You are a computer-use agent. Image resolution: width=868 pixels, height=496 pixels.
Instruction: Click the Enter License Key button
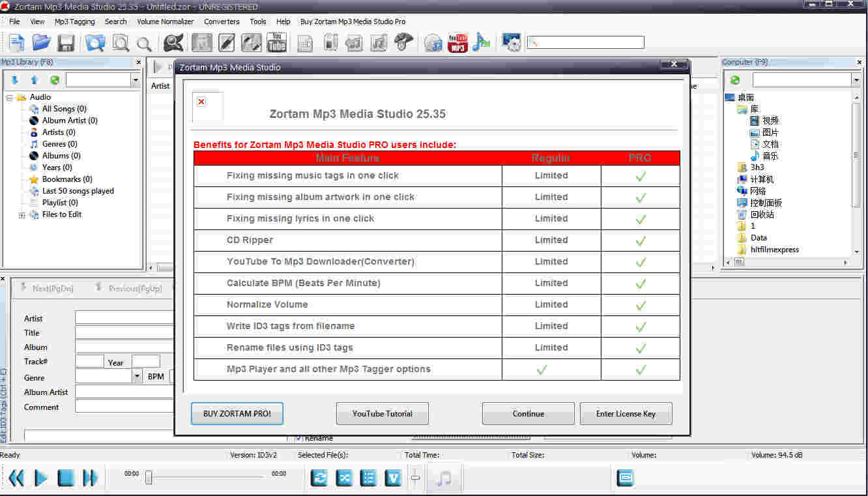click(626, 414)
